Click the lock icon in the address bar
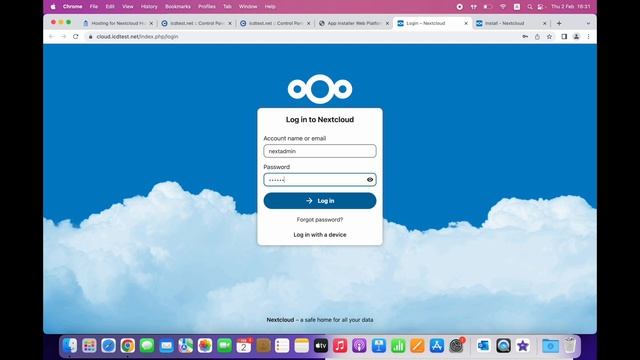The width and height of the screenshot is (640, 360). [x=91, y=37]
